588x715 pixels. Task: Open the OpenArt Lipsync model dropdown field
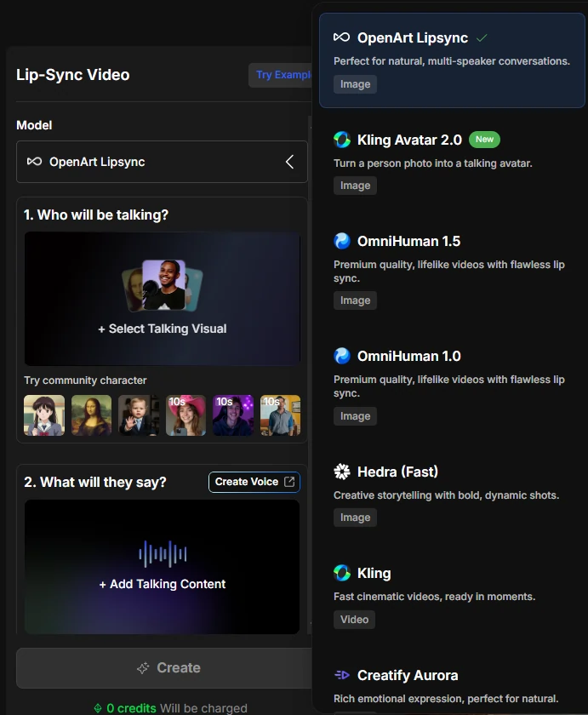point(162,162)
